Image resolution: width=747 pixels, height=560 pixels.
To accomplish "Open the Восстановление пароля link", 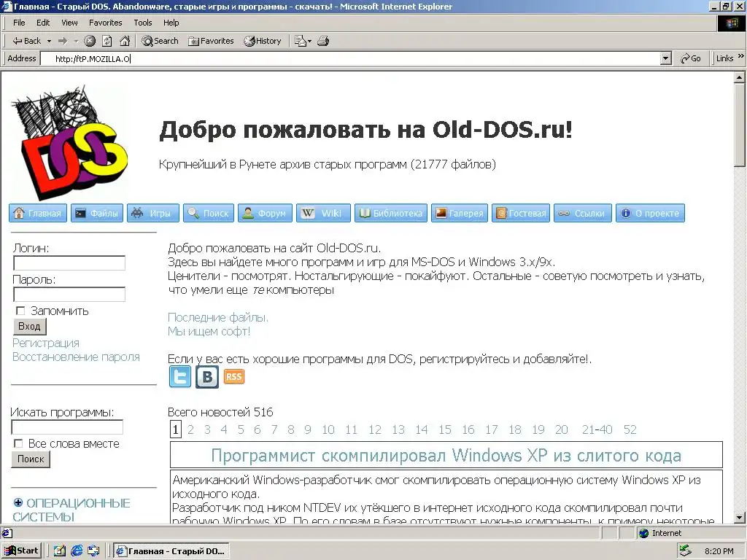I will (x=76, y=357).
